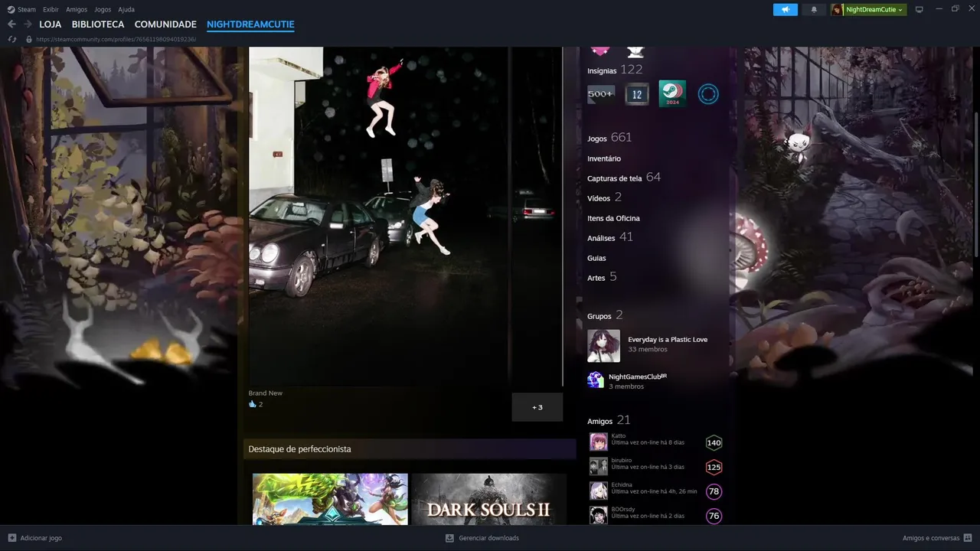Viewport: 980px width, 551px height.
Task: Click the profile URL address field
Action: tap(116, 39)
